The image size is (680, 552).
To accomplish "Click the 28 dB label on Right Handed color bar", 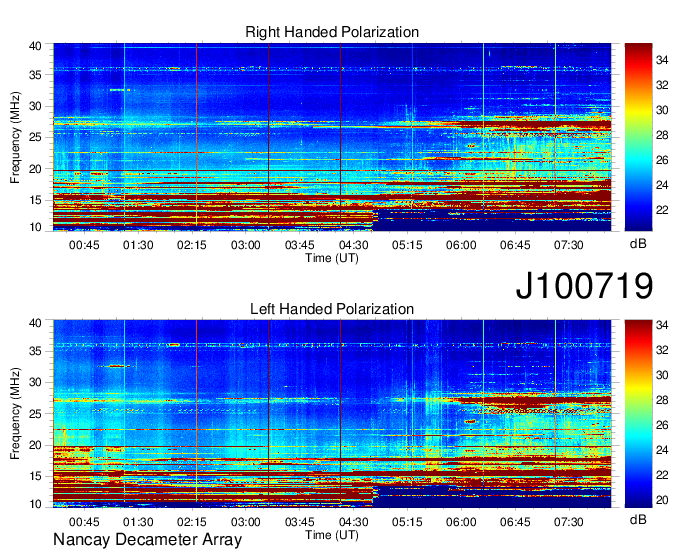I will point(662,135).
